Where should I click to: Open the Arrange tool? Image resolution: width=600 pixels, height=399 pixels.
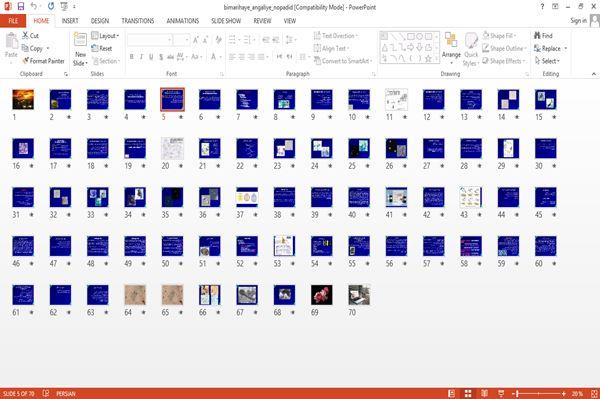coord(451,49)
